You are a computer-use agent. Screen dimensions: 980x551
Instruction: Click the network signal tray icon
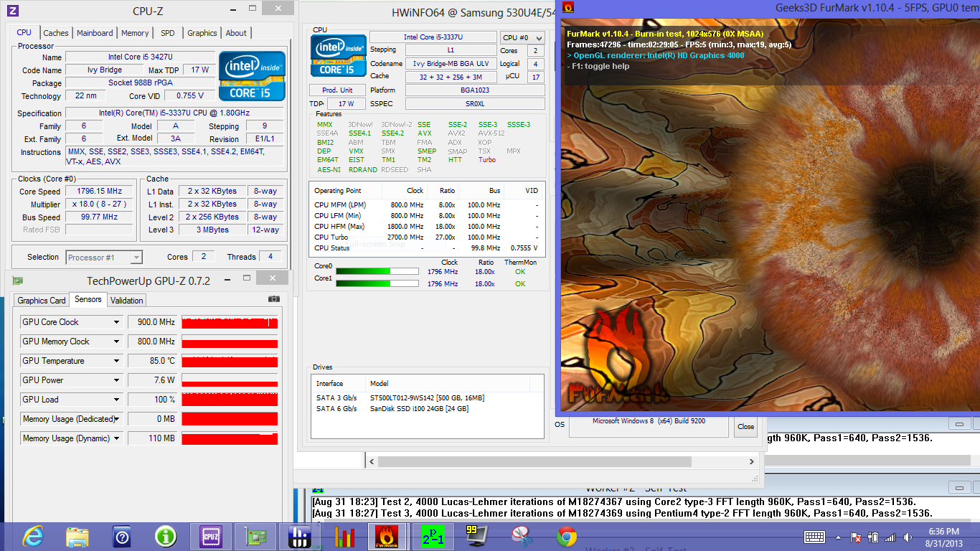[x=890, y=537]
